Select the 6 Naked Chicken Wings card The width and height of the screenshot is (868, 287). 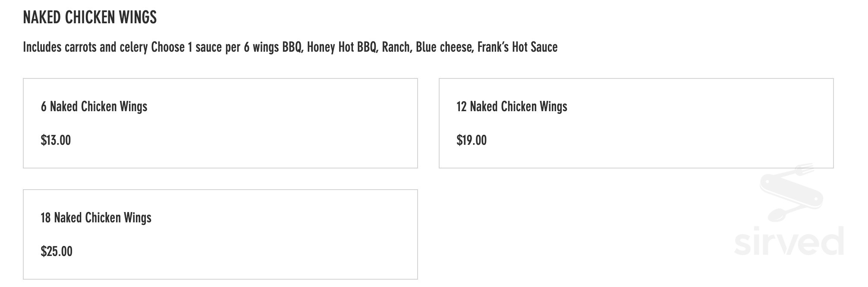[x=220, y=123]
